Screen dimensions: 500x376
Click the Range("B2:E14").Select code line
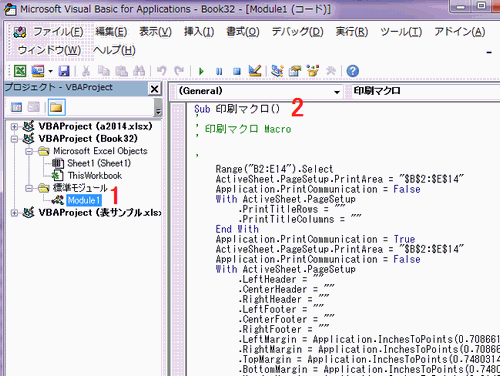click(x=274, y=169)
